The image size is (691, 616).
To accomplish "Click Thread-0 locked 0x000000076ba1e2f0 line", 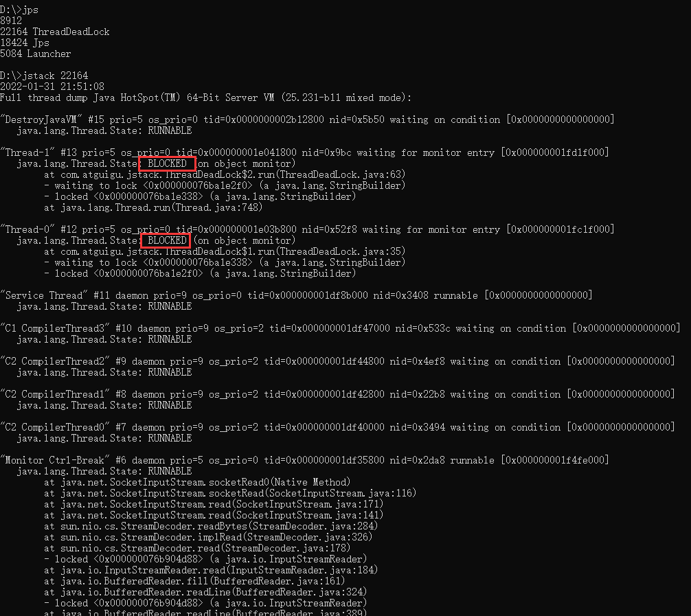I will pos(200,273).
